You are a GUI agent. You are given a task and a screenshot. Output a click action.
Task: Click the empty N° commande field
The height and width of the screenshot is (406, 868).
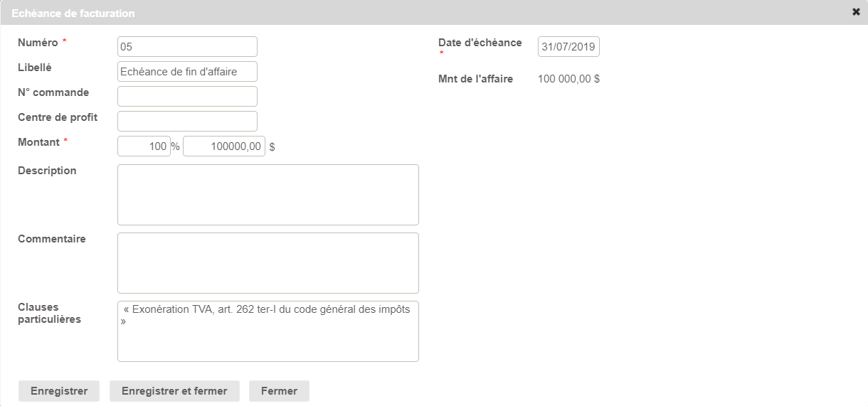pyautogui.click(x=187, y=97)
